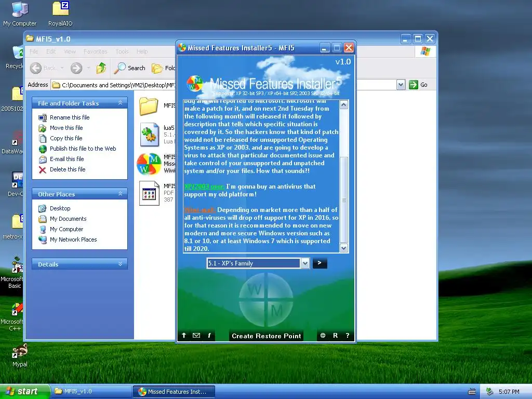Switch to MFI5_v1.0 taskbar button
Screen dimensions: 532x399
pos(91,392)
